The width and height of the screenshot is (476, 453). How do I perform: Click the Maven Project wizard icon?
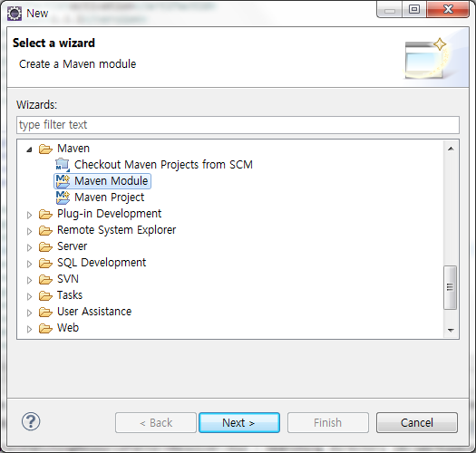coord(63,198)
